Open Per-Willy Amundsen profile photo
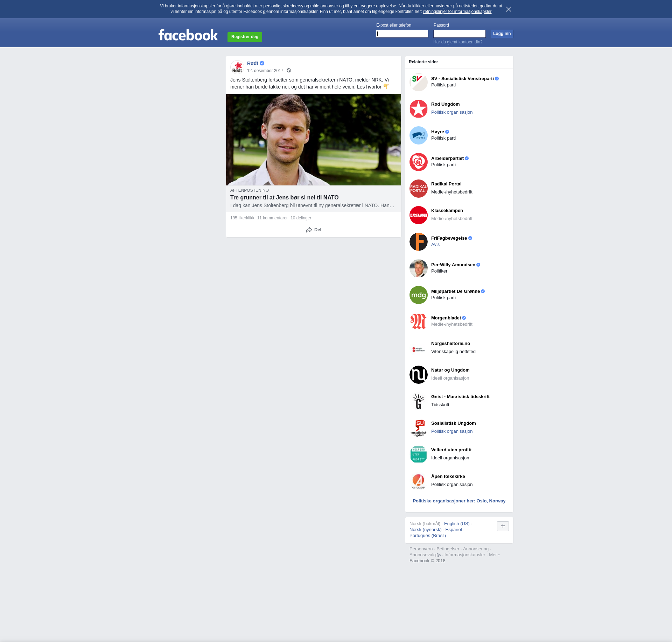672x642 pixels. point(419,268)
